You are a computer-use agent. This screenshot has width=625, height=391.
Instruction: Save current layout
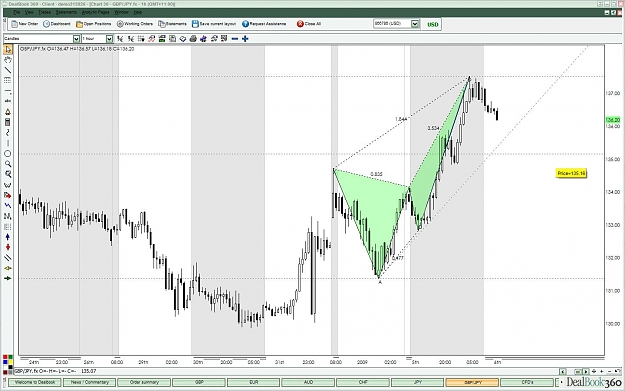[x=214, y=24]
